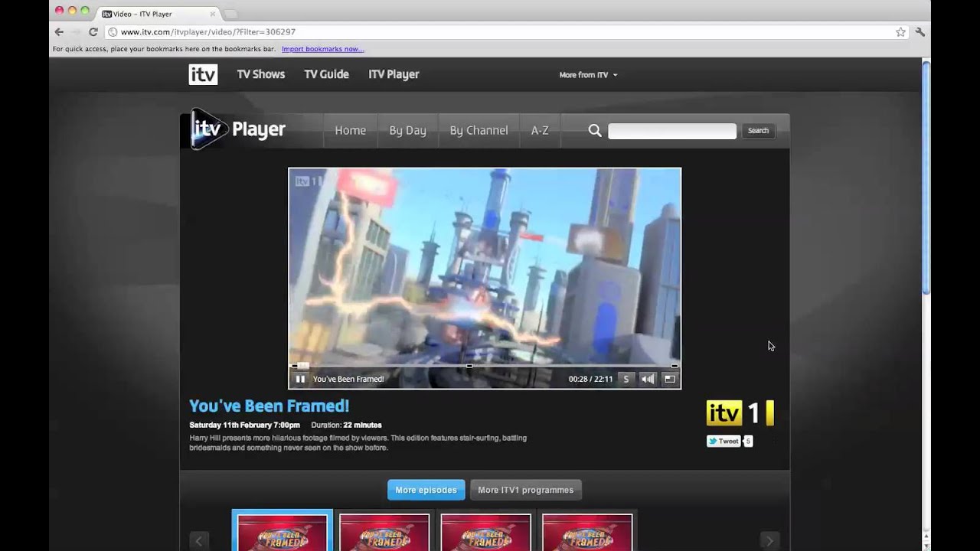The width and height of the screenshot is (980, 551).
Task: Click the page vertical scrollbar
Action: coord(926,178)
